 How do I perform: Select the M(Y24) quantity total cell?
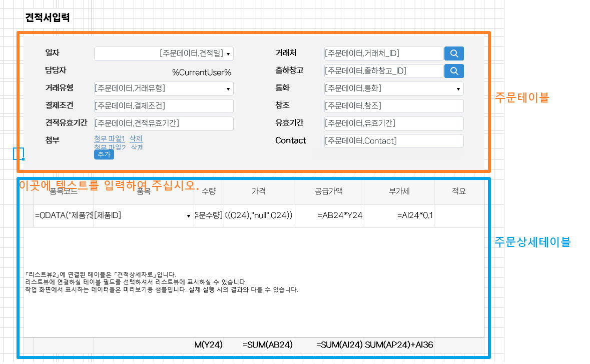[x=209, y=345]
